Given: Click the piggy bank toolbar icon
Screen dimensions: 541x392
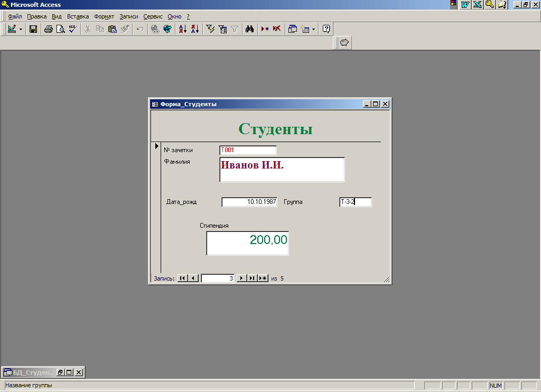Looking at the screenshot, I should 344,43.
